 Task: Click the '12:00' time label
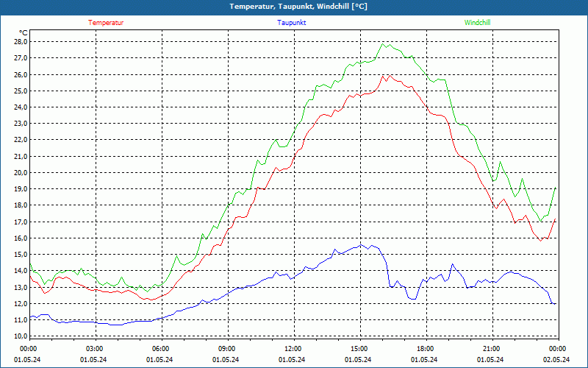(x=293, y=349)
